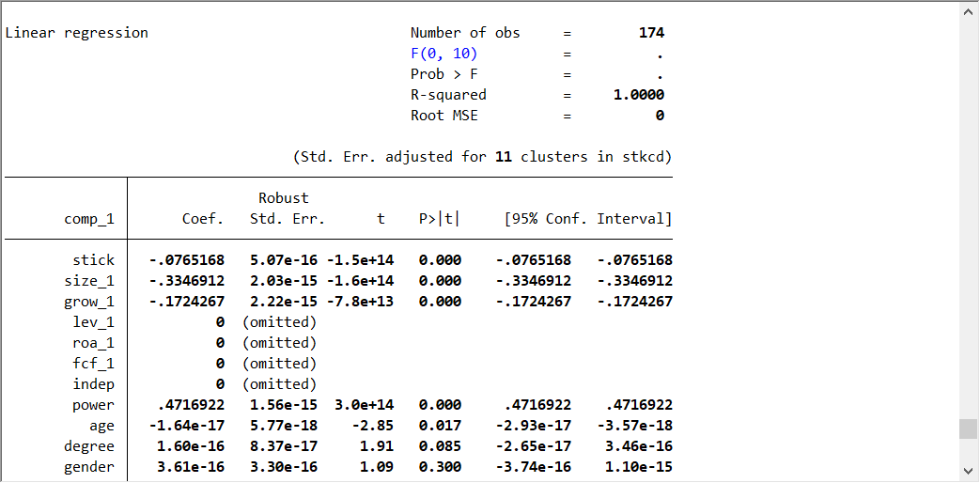Screen dimensions: 980x483
Task: Click the vertical scrollbar thumb
Action: point(969,428)
